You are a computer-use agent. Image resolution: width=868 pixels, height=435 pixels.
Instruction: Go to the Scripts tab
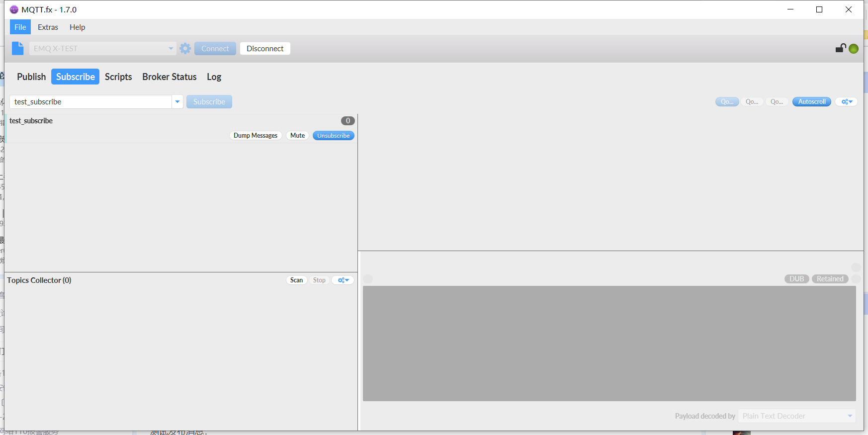pyautogui.click(x=118, y=77)
